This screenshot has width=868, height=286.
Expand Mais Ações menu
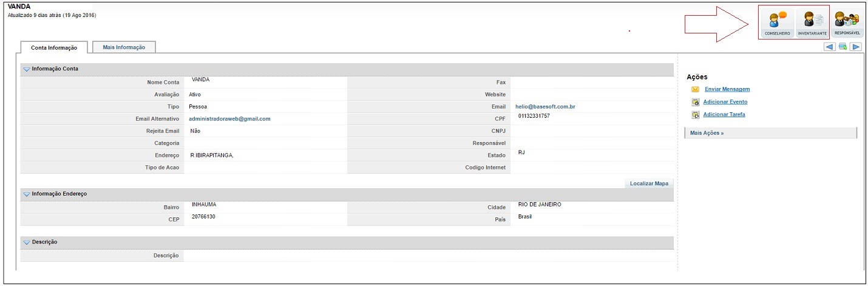(x=707, y=133)
